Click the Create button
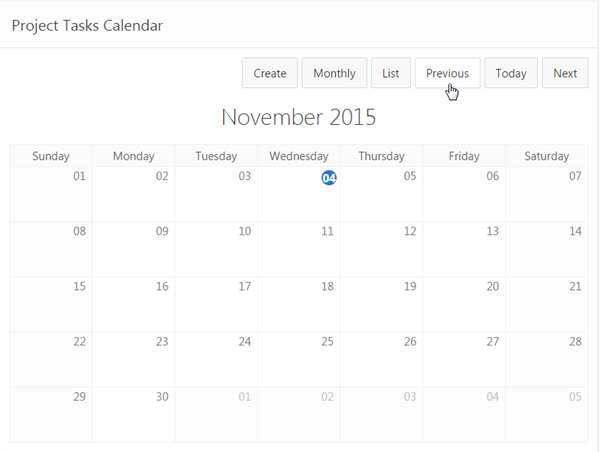Screen dimensions: 600x452 pyautogui.click(x=270, y=73)
